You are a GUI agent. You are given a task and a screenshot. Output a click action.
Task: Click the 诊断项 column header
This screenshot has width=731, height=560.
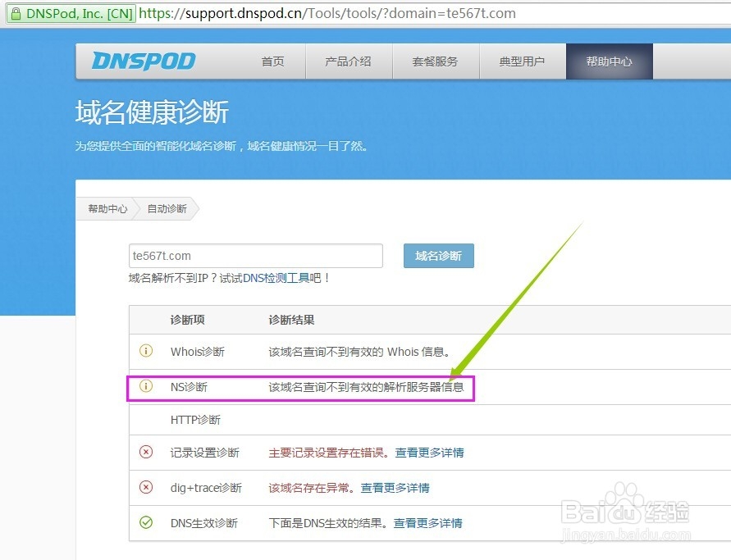[x=187, y=320]
